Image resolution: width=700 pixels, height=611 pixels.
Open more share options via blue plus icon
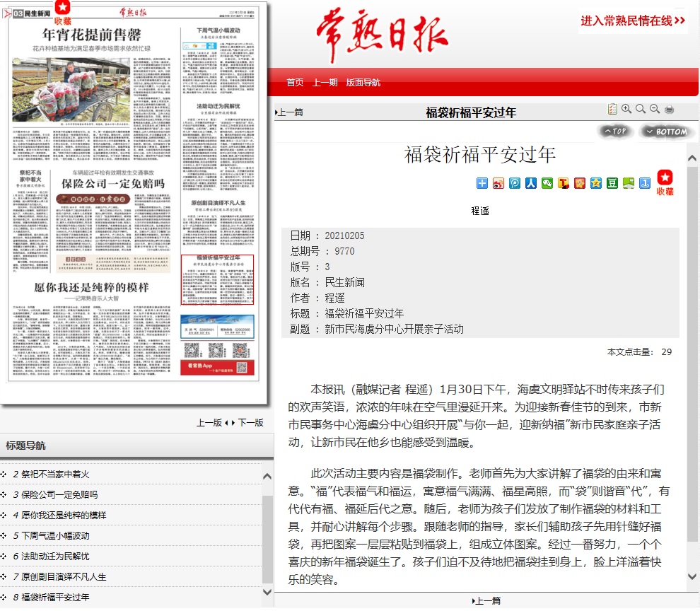482,183
